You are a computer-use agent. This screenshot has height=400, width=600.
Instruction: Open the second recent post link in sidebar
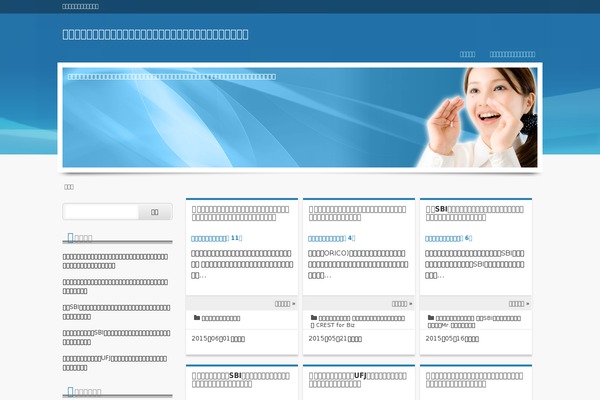(115, 286)
